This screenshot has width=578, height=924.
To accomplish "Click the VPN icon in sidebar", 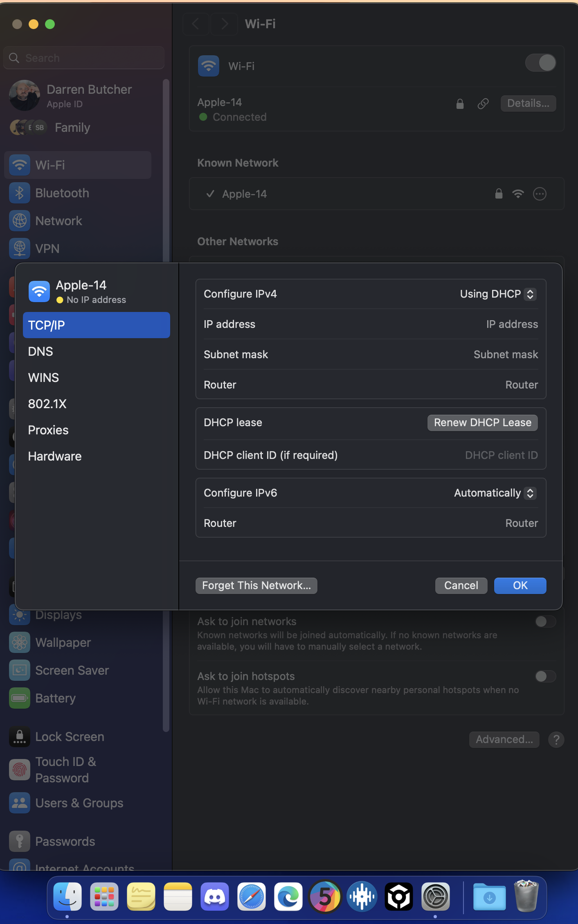I will click(x=20, y=249).
